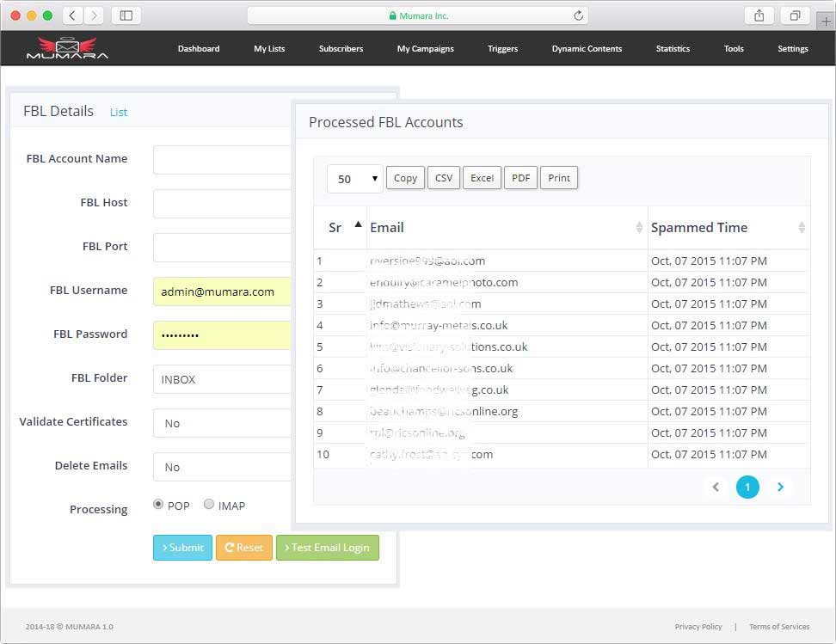Click the FBL Username input field
The image size is (836, 644).
click(220, 291)
